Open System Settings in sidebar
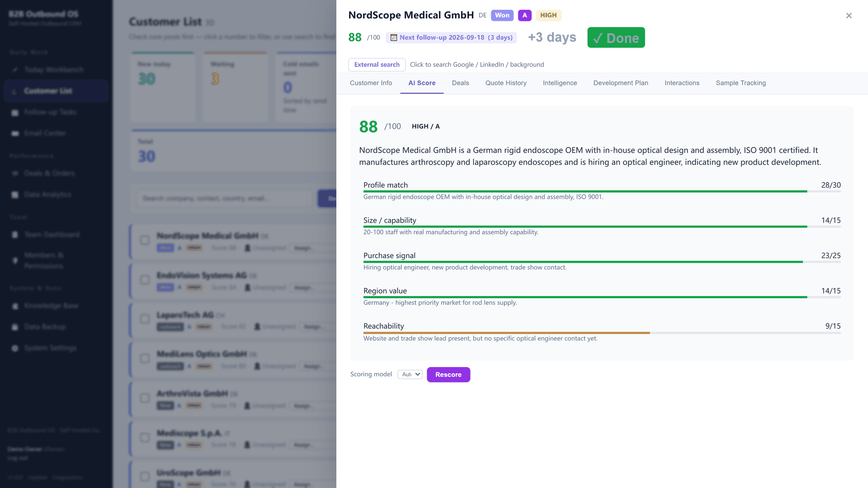The image size is (868, 488). point(56,348)
